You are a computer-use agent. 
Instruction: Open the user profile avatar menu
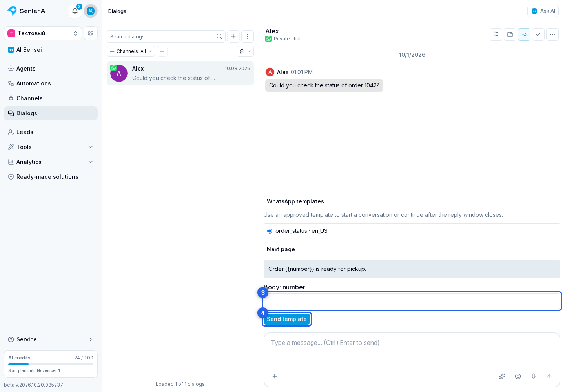click(x=91, y=11)
